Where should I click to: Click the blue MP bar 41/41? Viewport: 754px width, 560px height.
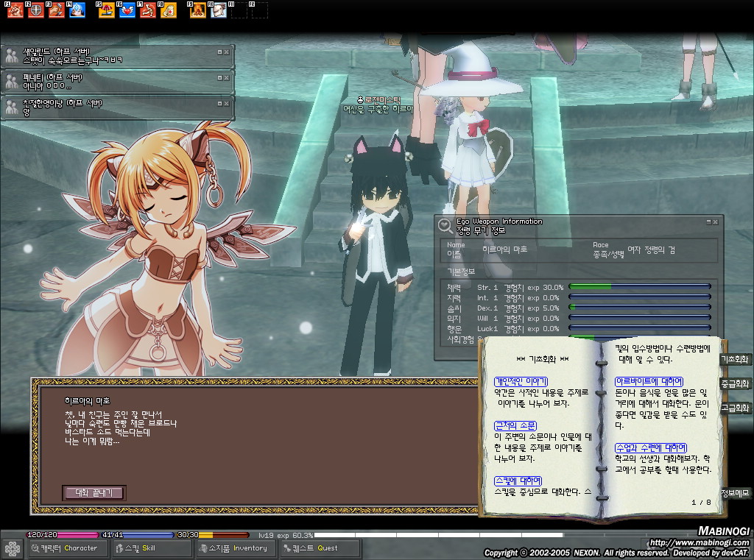click(x=138, y=534)
